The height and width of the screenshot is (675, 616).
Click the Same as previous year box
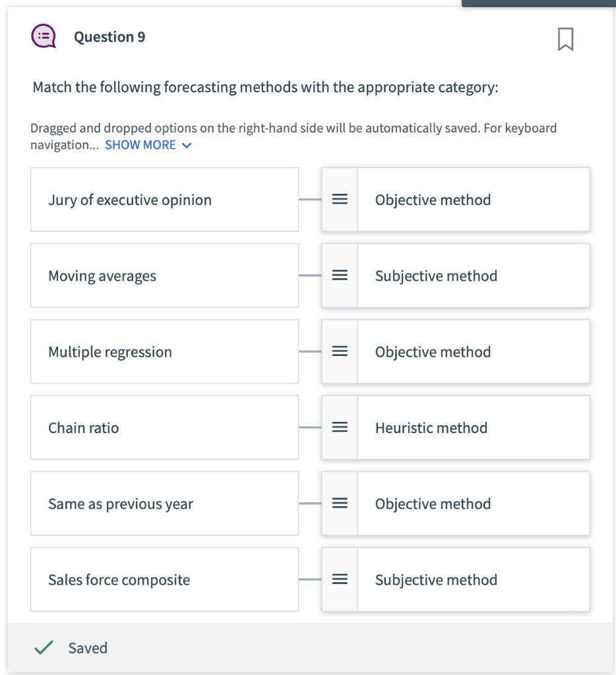164,504
